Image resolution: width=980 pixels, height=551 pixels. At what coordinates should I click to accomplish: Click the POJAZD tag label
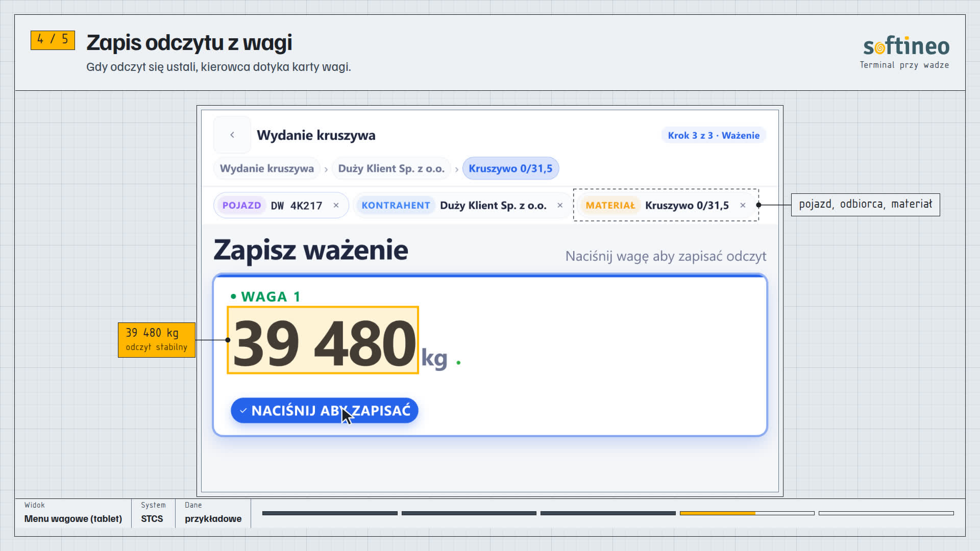[x=241, y=205]
